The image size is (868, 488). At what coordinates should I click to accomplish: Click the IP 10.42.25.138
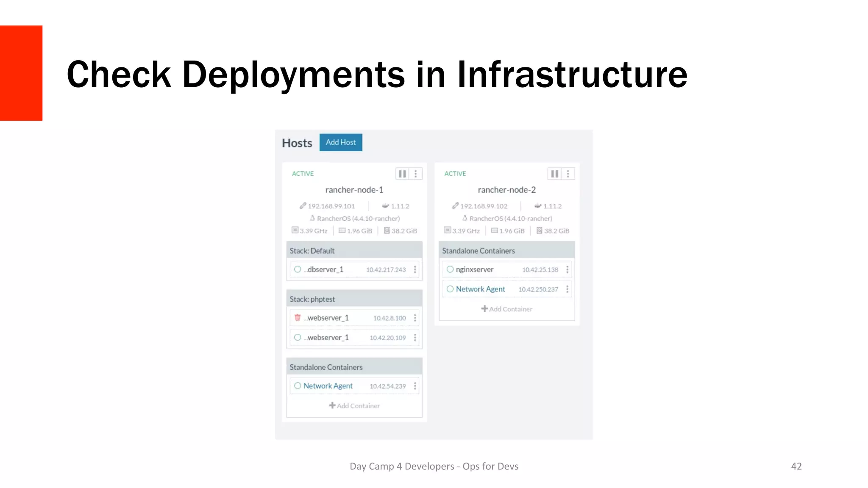(x=540, y=270)
